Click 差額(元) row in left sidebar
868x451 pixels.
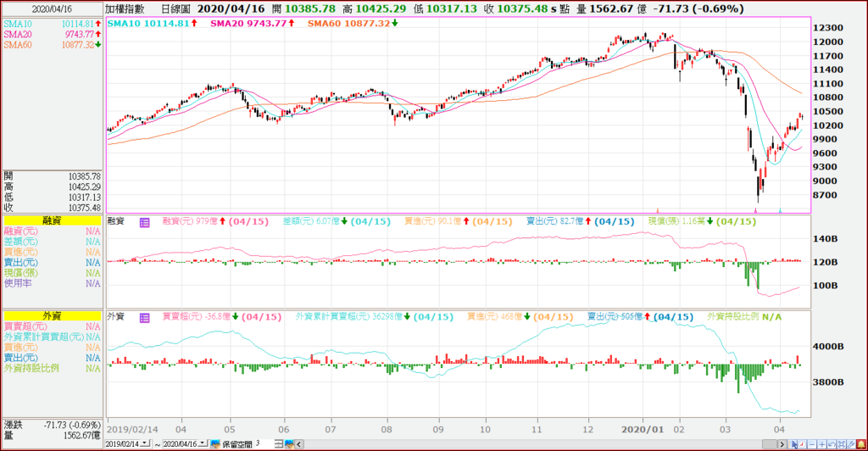tap(52, 242)
